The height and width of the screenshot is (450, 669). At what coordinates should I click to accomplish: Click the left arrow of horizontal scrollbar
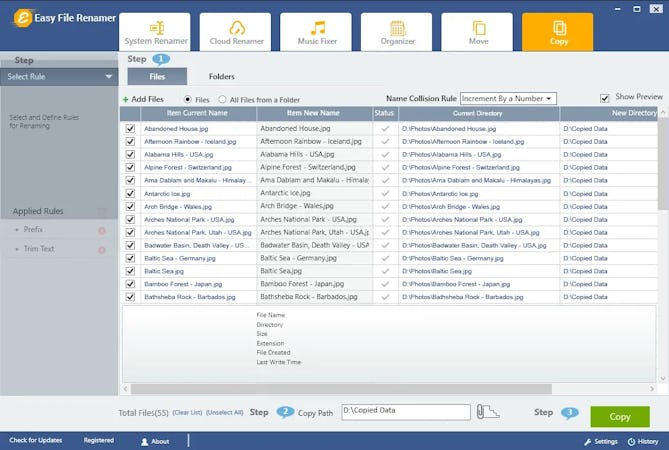point(125,389)
